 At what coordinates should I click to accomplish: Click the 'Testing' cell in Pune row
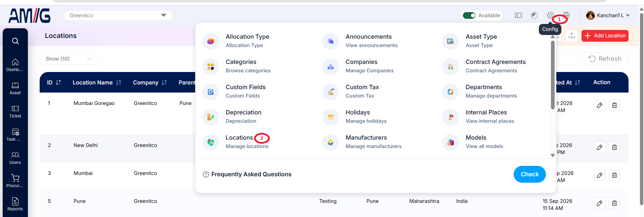click(x=328, y=201)
